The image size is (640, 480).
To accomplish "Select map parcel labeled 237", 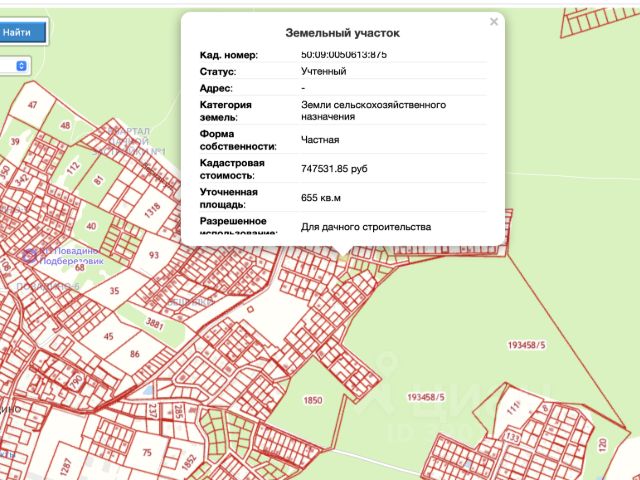I will (x=153, y=410).
